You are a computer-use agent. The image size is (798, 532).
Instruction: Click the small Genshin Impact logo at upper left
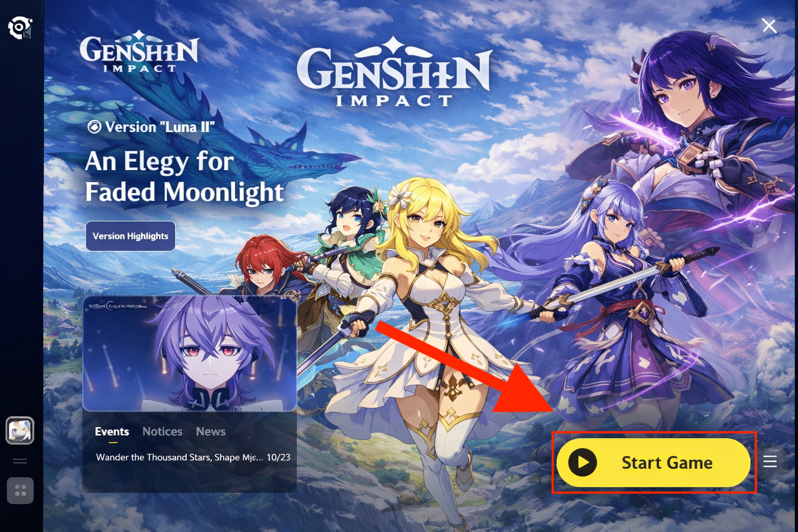[139, 52]
